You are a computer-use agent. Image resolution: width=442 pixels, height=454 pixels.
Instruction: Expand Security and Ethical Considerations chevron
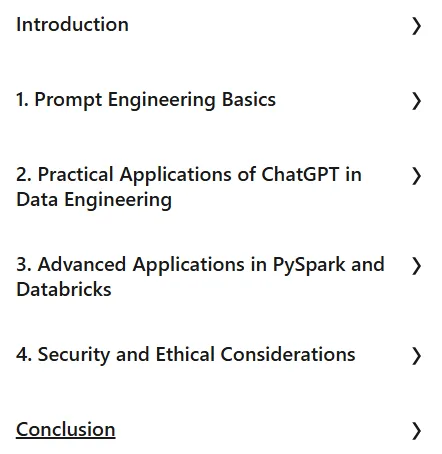416,356
